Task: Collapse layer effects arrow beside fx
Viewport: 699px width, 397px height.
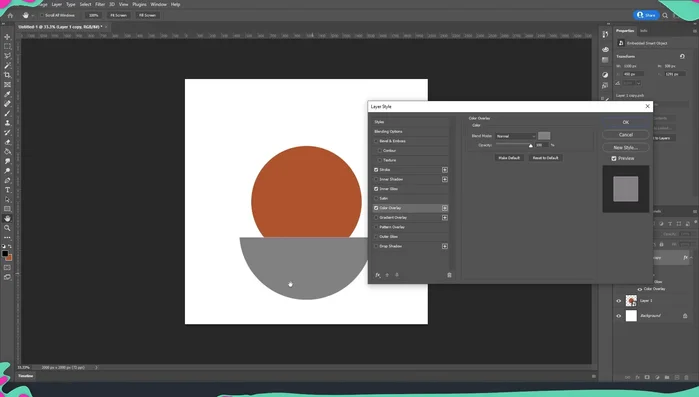Action: click(691, 258)
